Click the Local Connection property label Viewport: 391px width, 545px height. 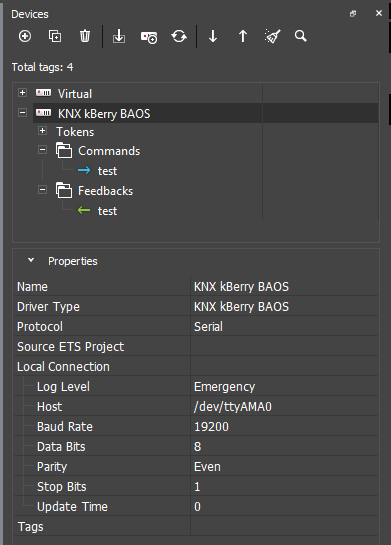(63, 367)
